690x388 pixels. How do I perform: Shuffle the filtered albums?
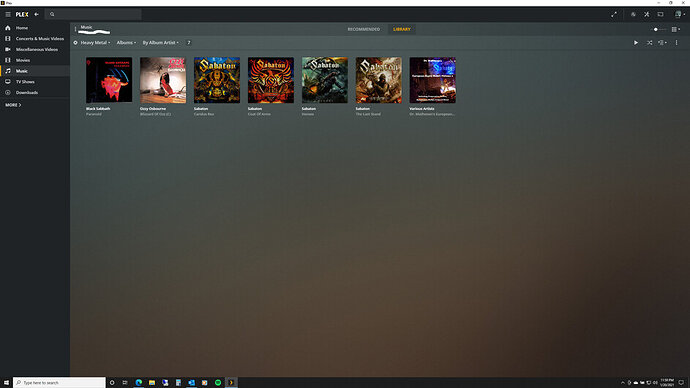(650, 43)
